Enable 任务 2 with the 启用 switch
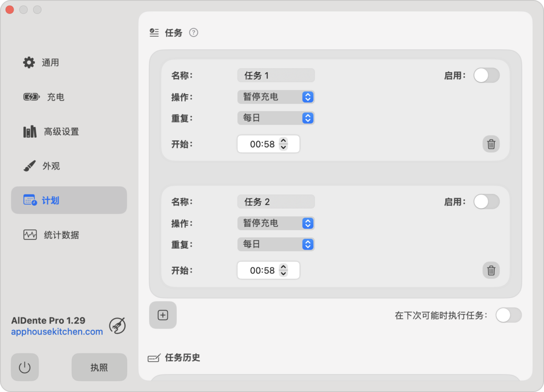Screen dimensions: 544x392 pos(486,202)
